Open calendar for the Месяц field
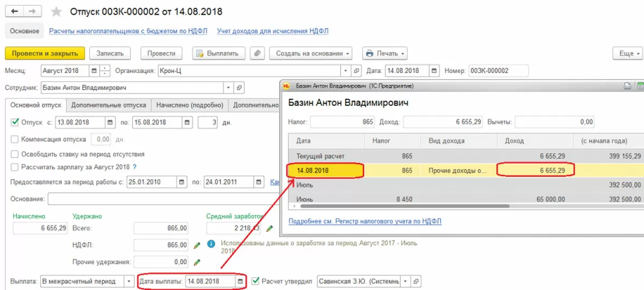The image size is (644, 290). [x=94, y=70]
